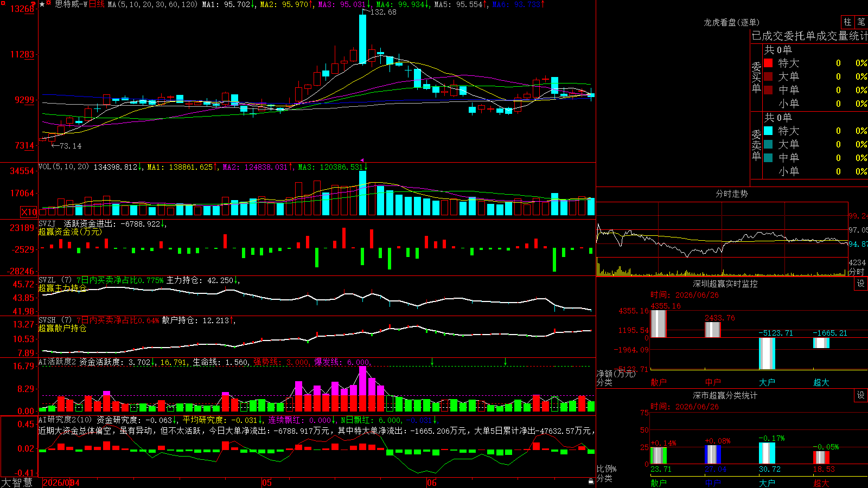Click the cyan 特大 sell-order swatch
Screen dimensions: 868x488
pyautogui.click(x=768, y=131)
